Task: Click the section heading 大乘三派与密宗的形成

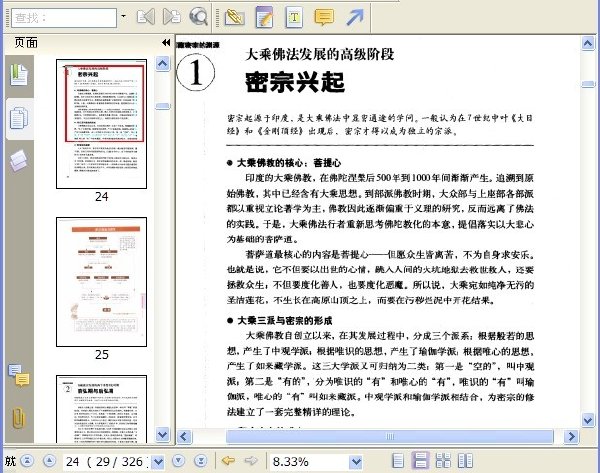Action: [x=285, y=321]
